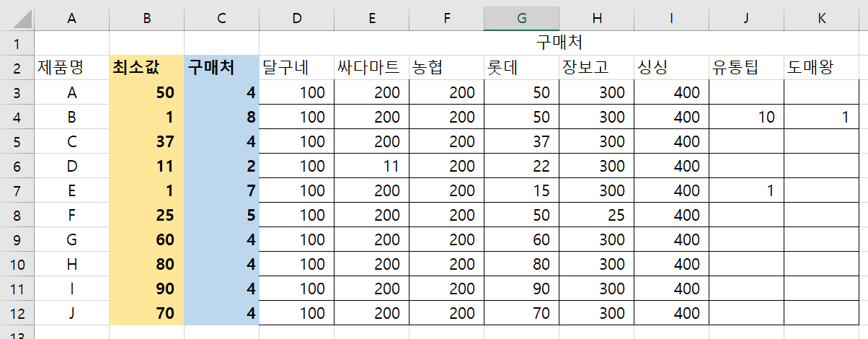The height and width of the screenshot is (339, 868).
Task: Select 롯데 value 60 in row 9
Action: (521, 239)
